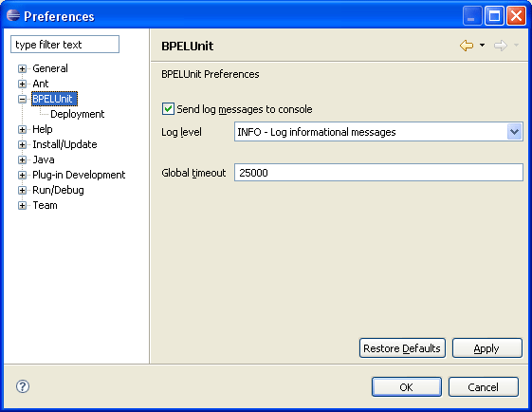Collapse the BPELUnit tree node
The image size is (532, 412).
22,99
